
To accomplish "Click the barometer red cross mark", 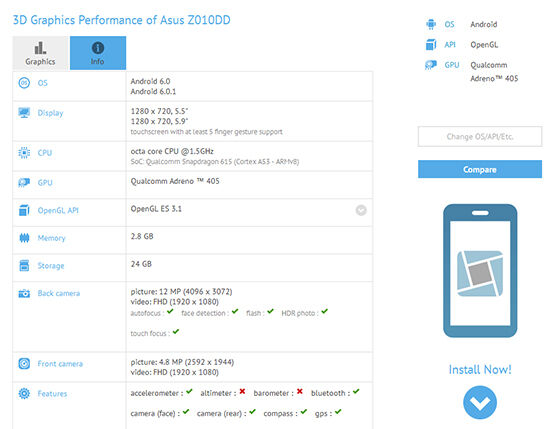I will pos(300,391).
